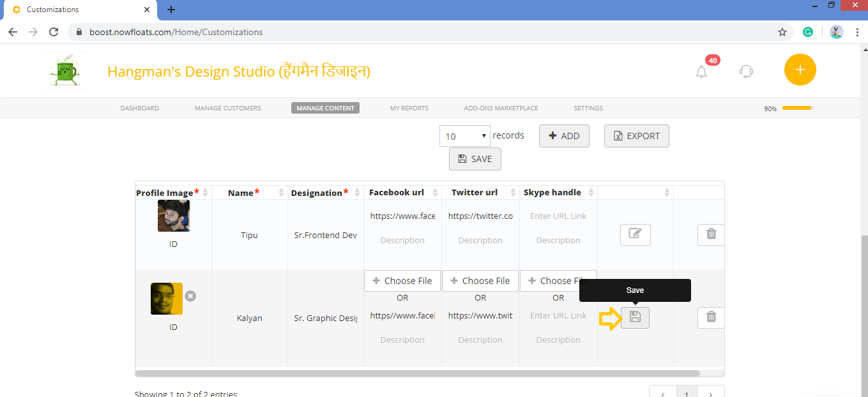The height and width of the screenshot is (397, 868).
Task: Click the name cell Kalyan
Action: pyautogui.click(x=249, y=318)
